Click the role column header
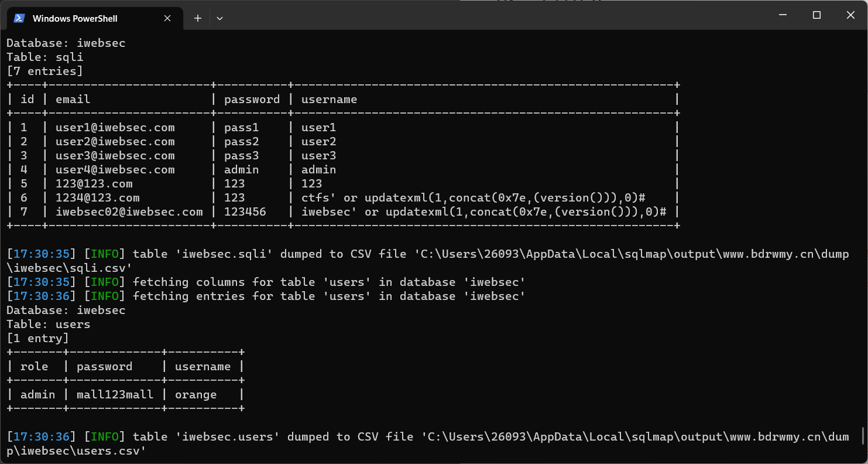The height and width of the screenshot is (464, 868). coord(34,367)
